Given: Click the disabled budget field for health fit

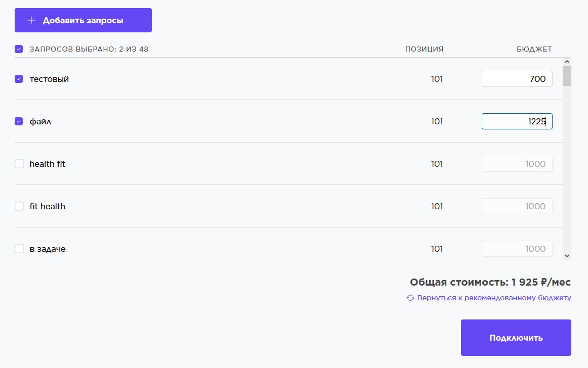Looking at the screenshot, I should (516, 164).
